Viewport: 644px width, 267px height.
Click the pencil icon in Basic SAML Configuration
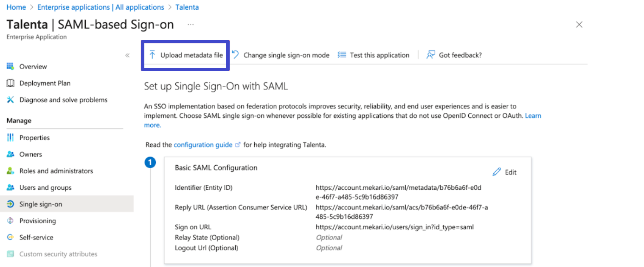click(x=497, y=172)
